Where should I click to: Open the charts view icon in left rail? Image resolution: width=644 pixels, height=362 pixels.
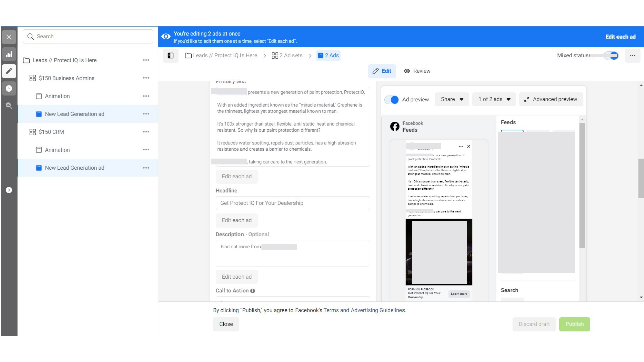[9, 54]
